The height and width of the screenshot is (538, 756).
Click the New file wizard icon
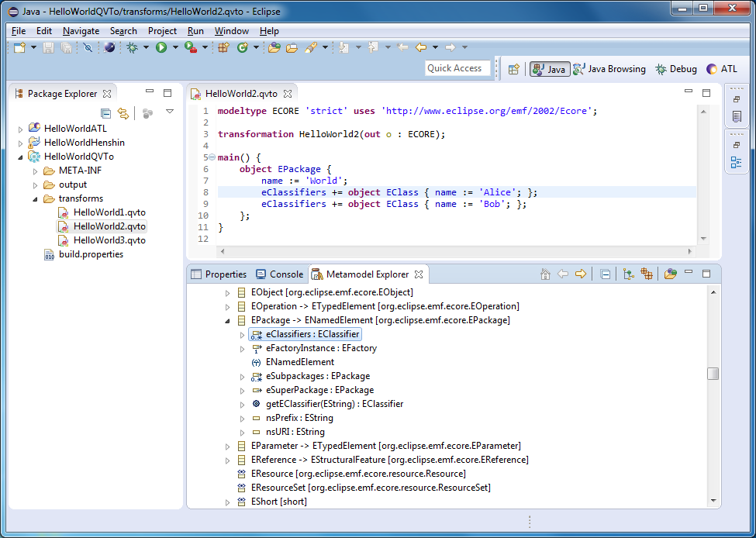(x=19, y=47)
